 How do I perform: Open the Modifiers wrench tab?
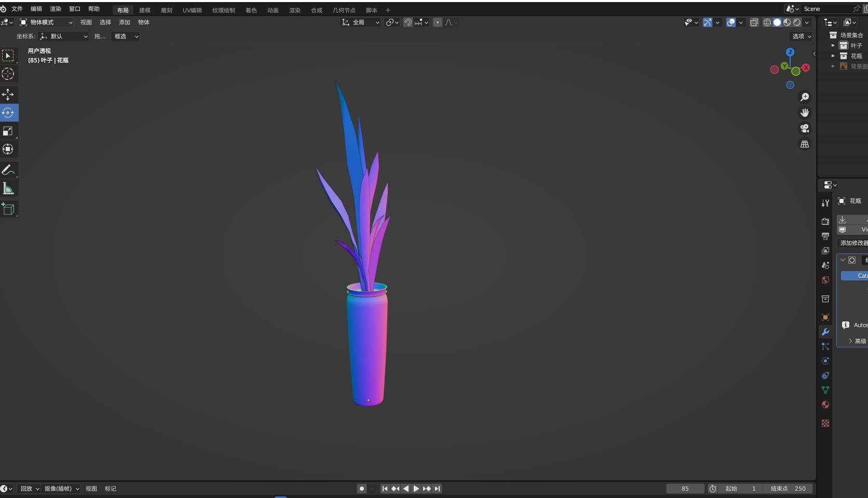[x=825, y=332]
